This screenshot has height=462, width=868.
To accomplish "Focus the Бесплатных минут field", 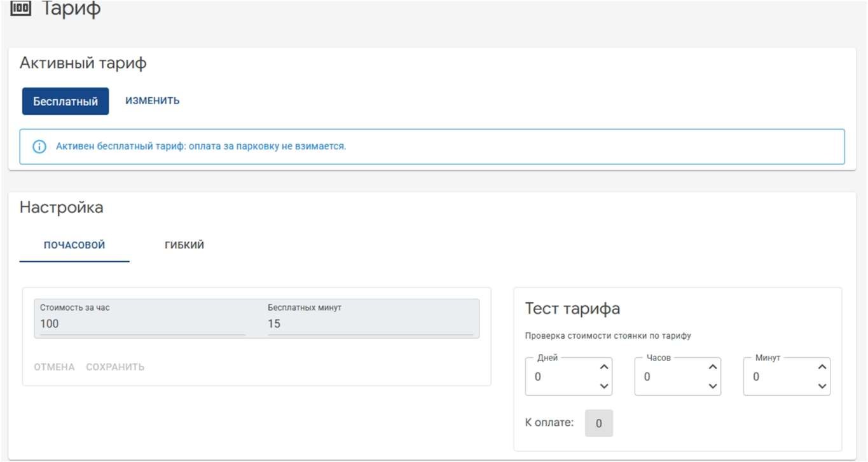I will [x=370, y=318].
